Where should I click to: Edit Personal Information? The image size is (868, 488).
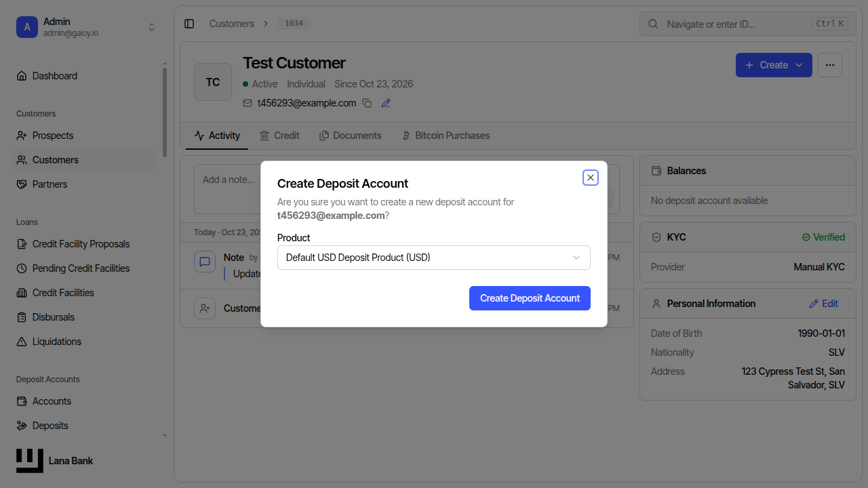[824, 304]
